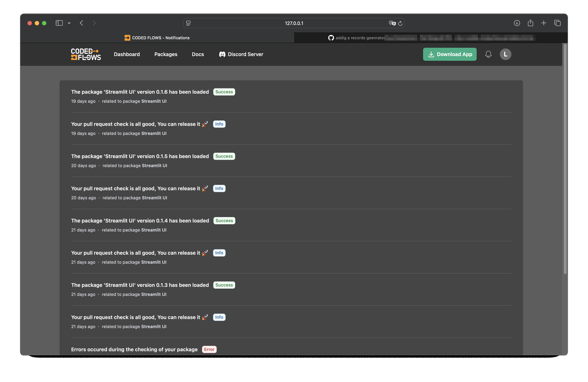Open the Safari downloads icon
This screenshot has width=588, height=382.
click(517, 23)
